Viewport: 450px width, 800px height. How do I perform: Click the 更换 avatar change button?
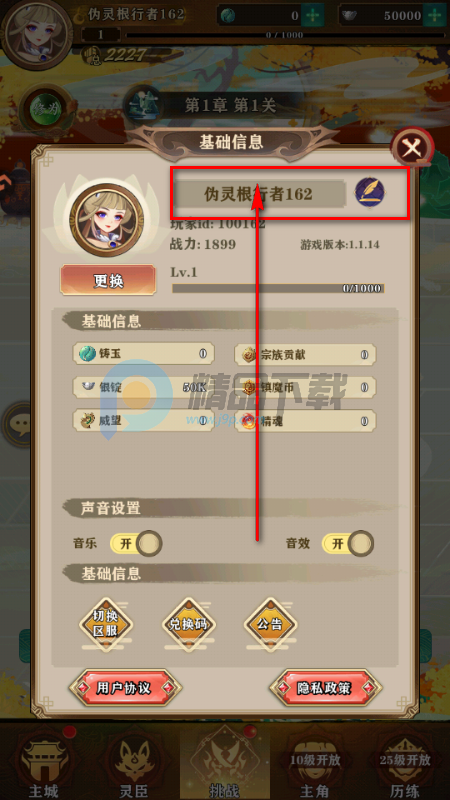(x=108, y=280)
